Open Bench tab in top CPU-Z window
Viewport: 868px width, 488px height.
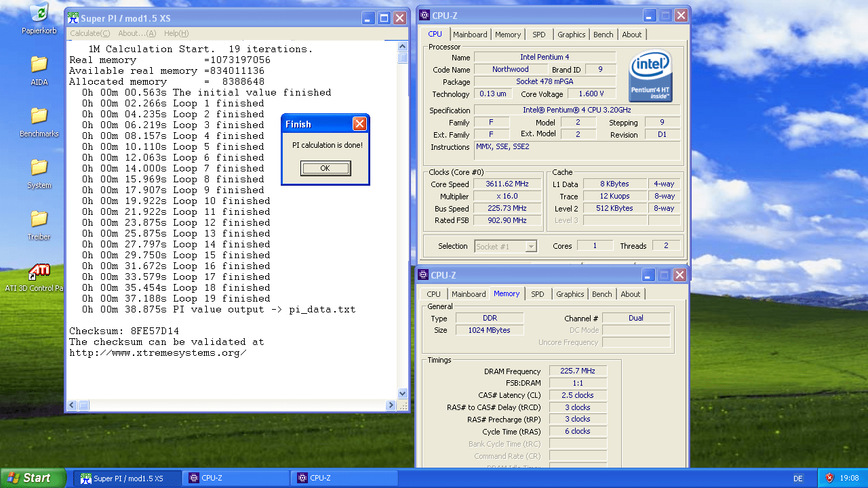pyautogui.click(x=603, y=35)
